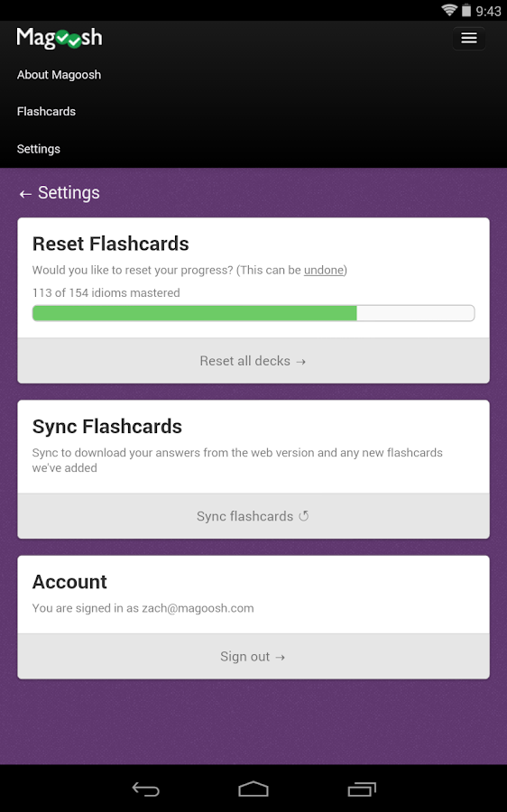507x812 pixels.
Task: Click the Sync flashcards button
Action: [253, 516]
